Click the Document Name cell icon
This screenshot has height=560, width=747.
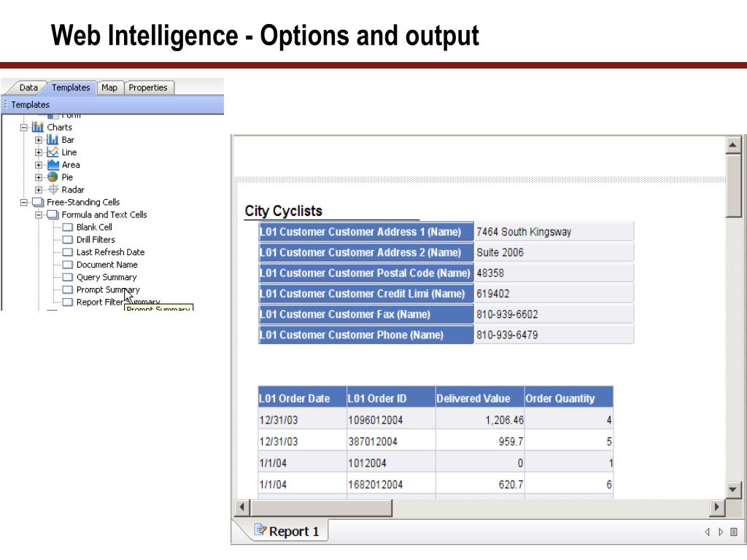click(68, 265)
